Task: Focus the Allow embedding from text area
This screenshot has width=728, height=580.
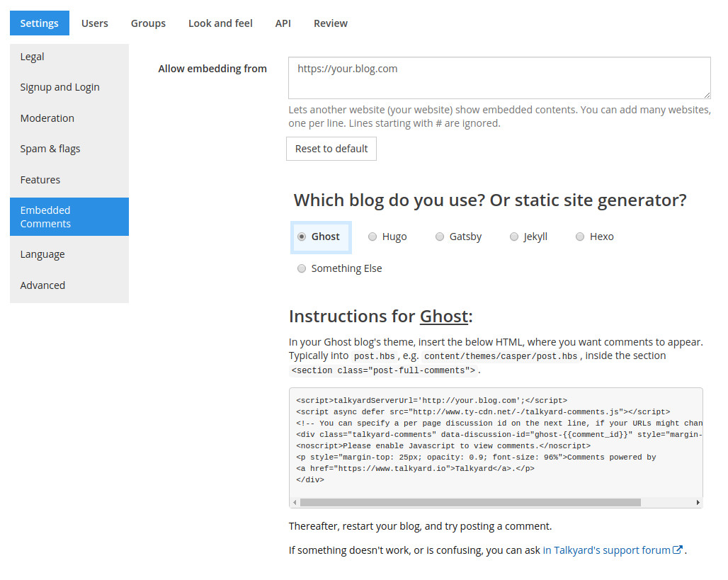Action: pyautogui.click(x=499, y=78)
